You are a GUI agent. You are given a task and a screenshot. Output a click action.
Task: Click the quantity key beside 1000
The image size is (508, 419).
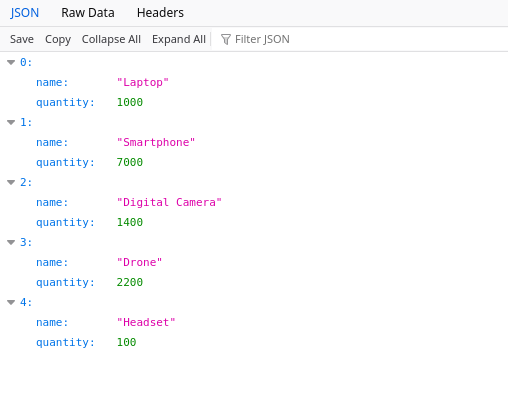(x=65, y=102)
